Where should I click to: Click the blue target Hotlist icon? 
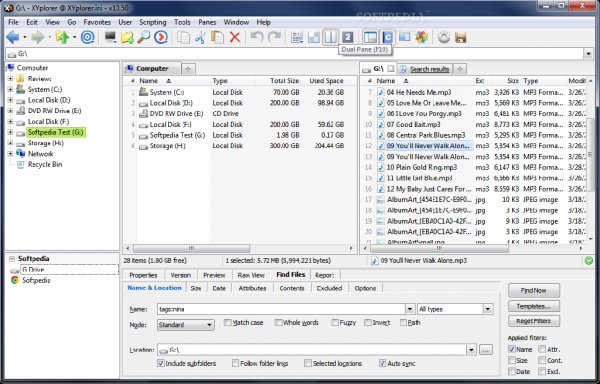tap(88, 37)
